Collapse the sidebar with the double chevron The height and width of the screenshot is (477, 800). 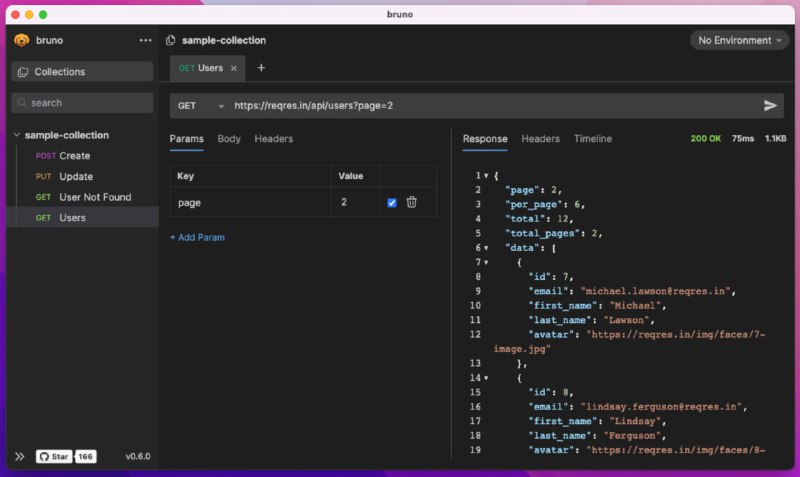[x=19, y=456]
